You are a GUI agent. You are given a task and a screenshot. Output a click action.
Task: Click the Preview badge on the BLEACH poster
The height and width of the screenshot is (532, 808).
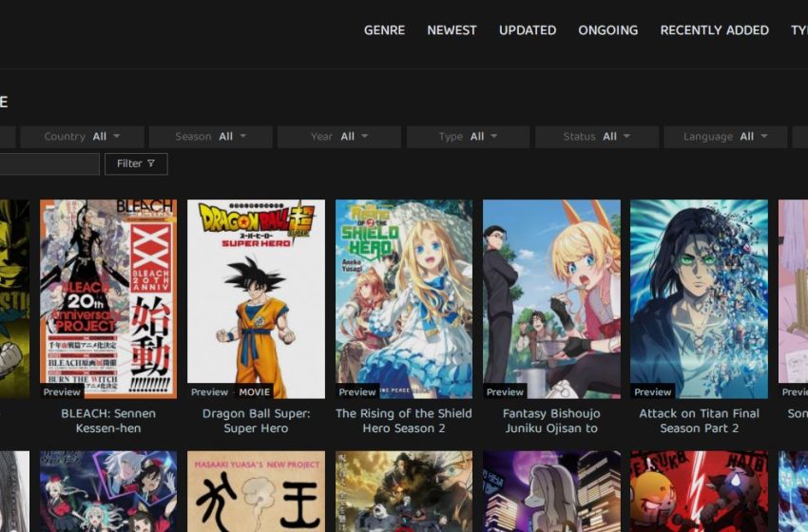[62, 392]
